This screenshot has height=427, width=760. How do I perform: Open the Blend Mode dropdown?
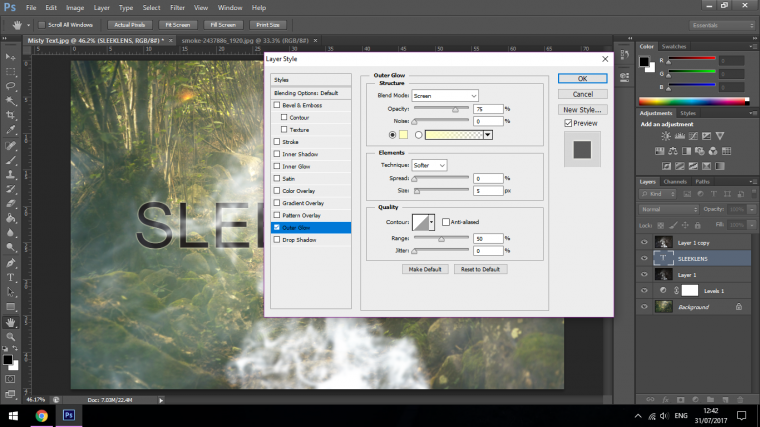[444, 95]
